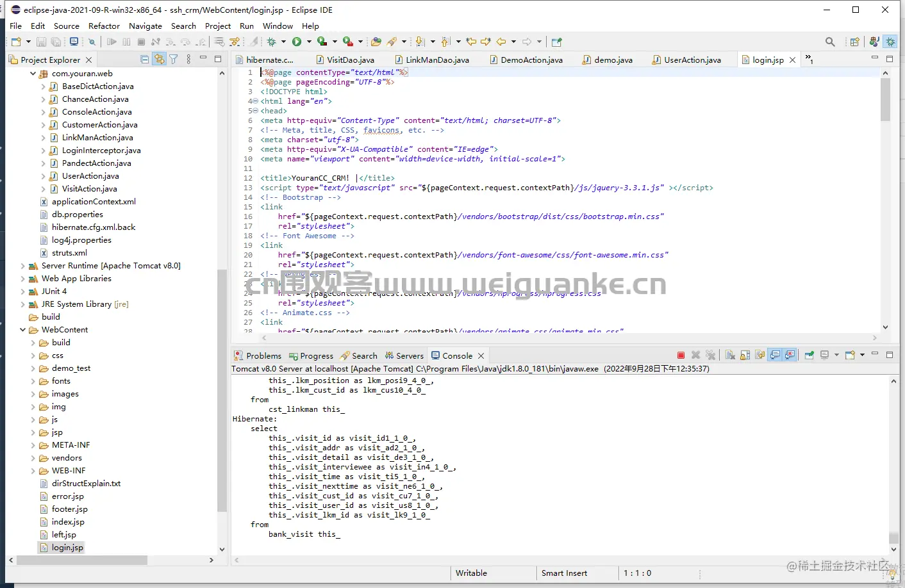905x588 pixels.
Task: Open the Navigate menu
Action: [x=145, y=26]
